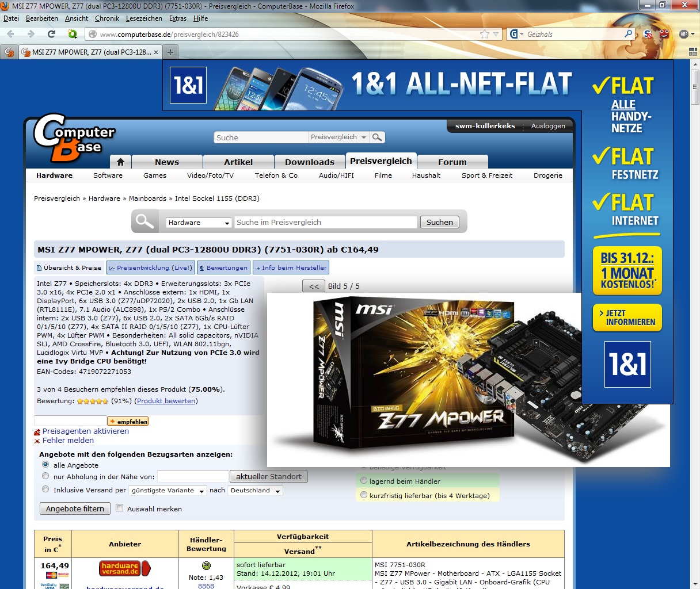Image resolution: width=700 pixels, height=589 pixels.
Task: Open the Hardware category dropdown in price search
Action: click(199, 223)
